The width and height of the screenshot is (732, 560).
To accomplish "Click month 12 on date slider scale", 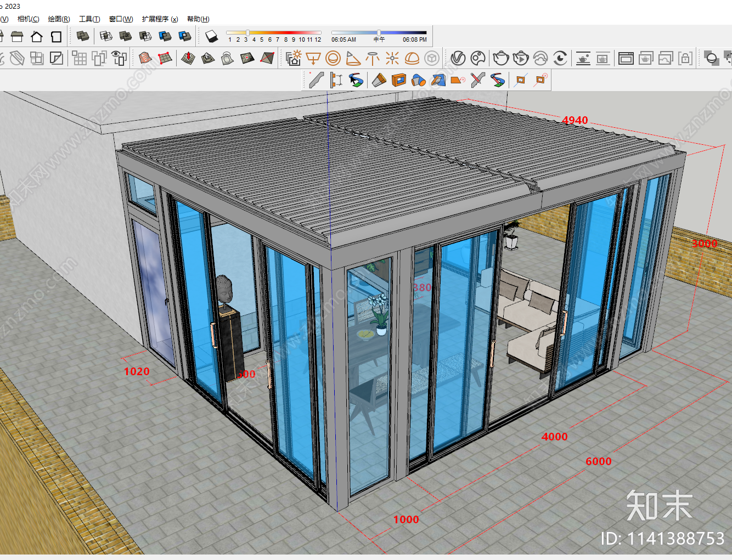I will tap(318, 39).
